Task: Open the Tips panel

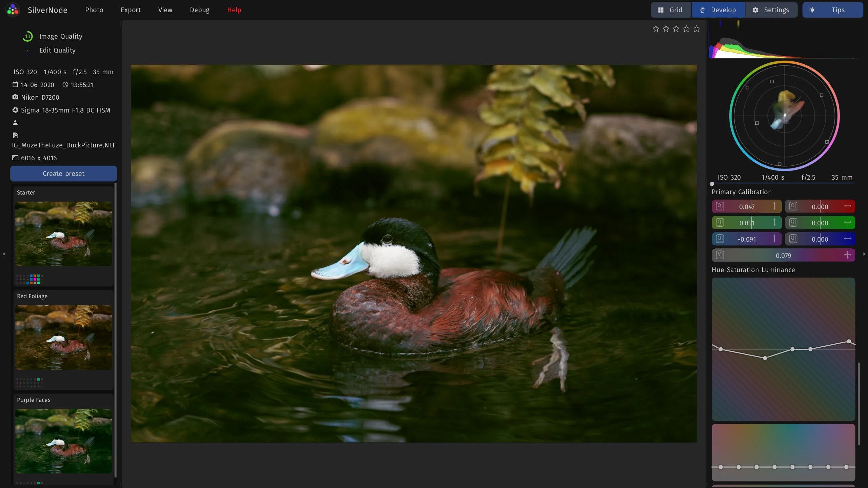Action: (832, 10)
